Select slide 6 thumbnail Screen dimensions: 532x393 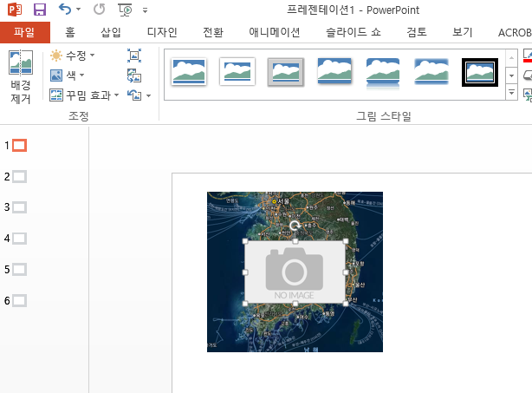pyautogui.click(x=19, y=301)
